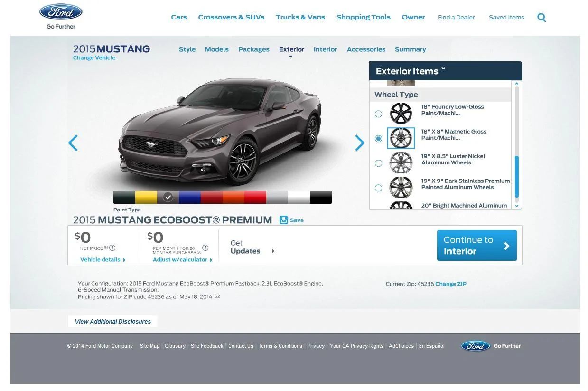Go to Packages tab

pyautogui.click(x=254, y=49)
